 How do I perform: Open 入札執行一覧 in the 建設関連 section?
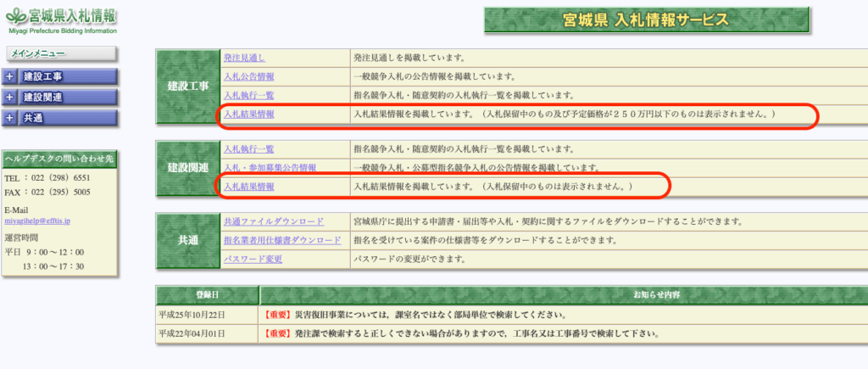click(248, 149)
